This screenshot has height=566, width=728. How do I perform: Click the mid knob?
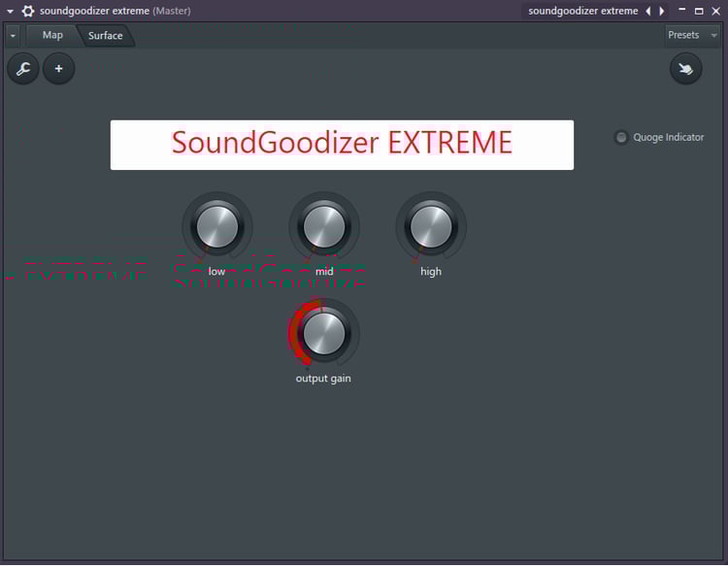[x=324, y=226]
